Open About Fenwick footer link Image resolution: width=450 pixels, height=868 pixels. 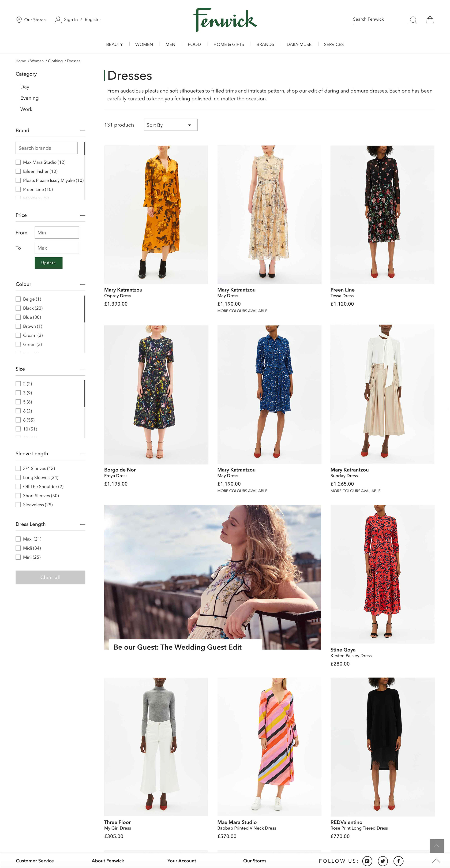[x=108, y=861]
